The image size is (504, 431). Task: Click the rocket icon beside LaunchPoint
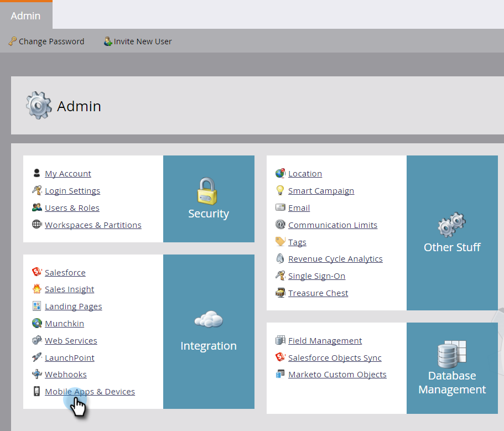point(37,357)
